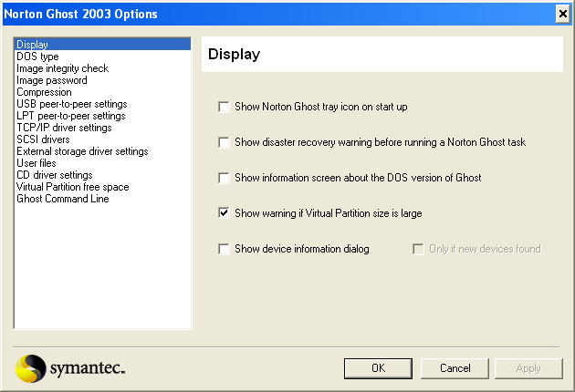Uncheck Virtual Partition size warning checkbox
This screenshot has width=575, height=392.
tap(224, 213)
